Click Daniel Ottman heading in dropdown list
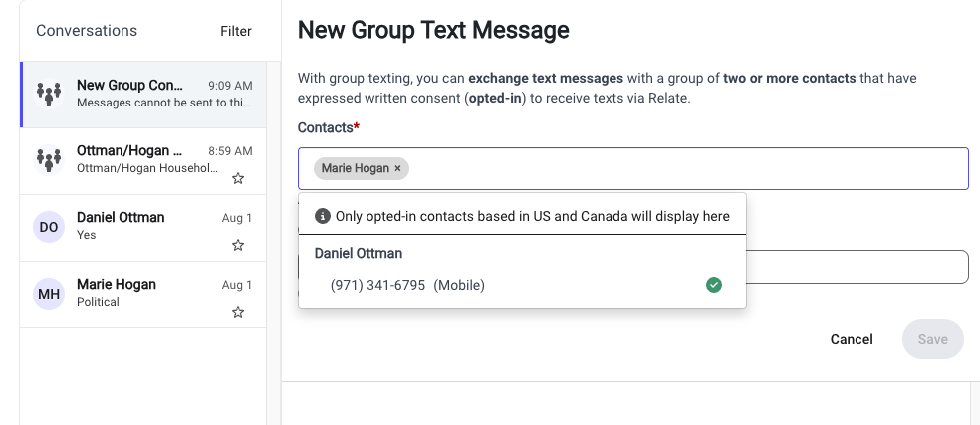 [x=359, y=253]
